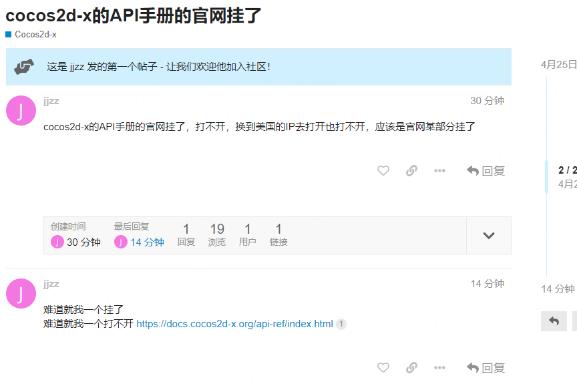Image resolution: width=577 pixels, height=392 pixels.
Task: Click the 4月25日 timeline start date
Action: [558, 65]
